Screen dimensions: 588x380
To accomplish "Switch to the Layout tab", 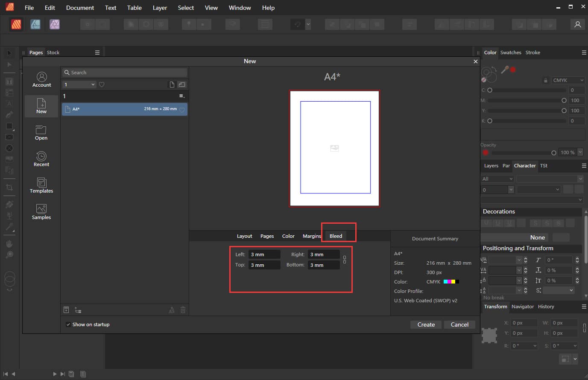I will 245,236.
